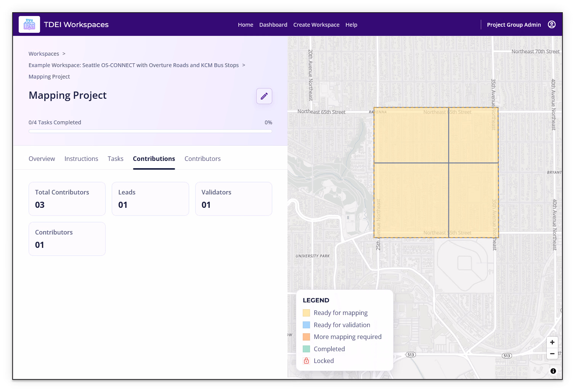Click the More mapping required orange swatch
The width and height of the screenshot is (575, 392).
[x=306, y=337]
